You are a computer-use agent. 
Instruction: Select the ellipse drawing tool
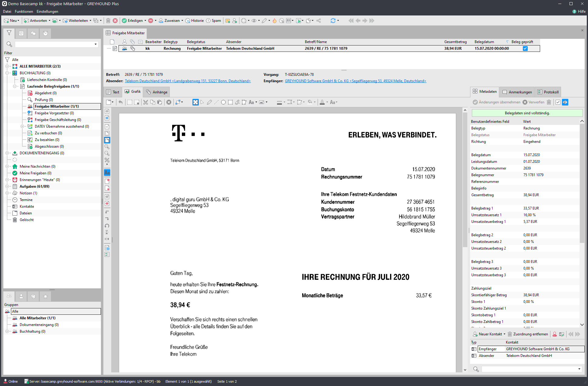coord(223,102)
